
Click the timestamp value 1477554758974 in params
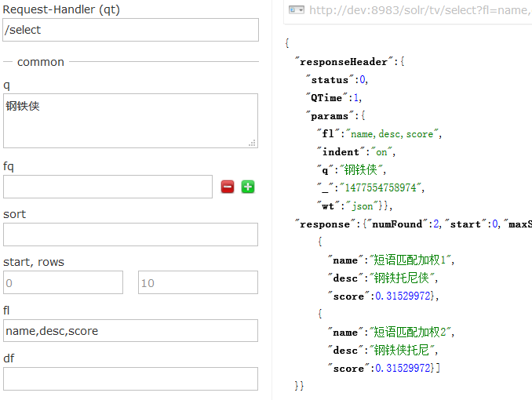381,187
